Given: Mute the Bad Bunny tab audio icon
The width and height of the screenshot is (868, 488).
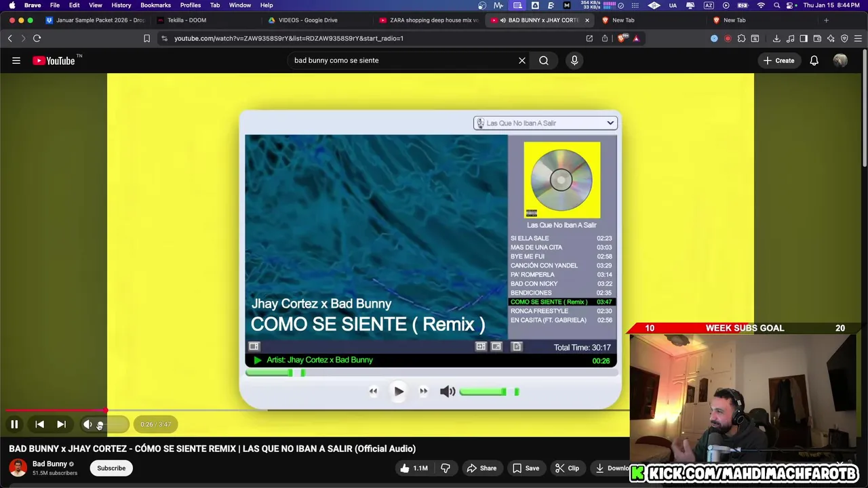Looking at the screenshot, I should tap(502, 20).
